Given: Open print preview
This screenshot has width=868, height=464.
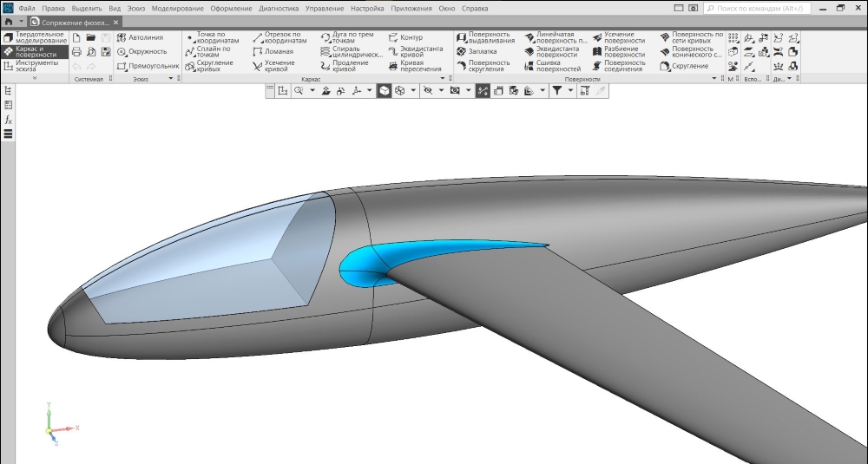Looking at the screenshot, I should (91, 51).
